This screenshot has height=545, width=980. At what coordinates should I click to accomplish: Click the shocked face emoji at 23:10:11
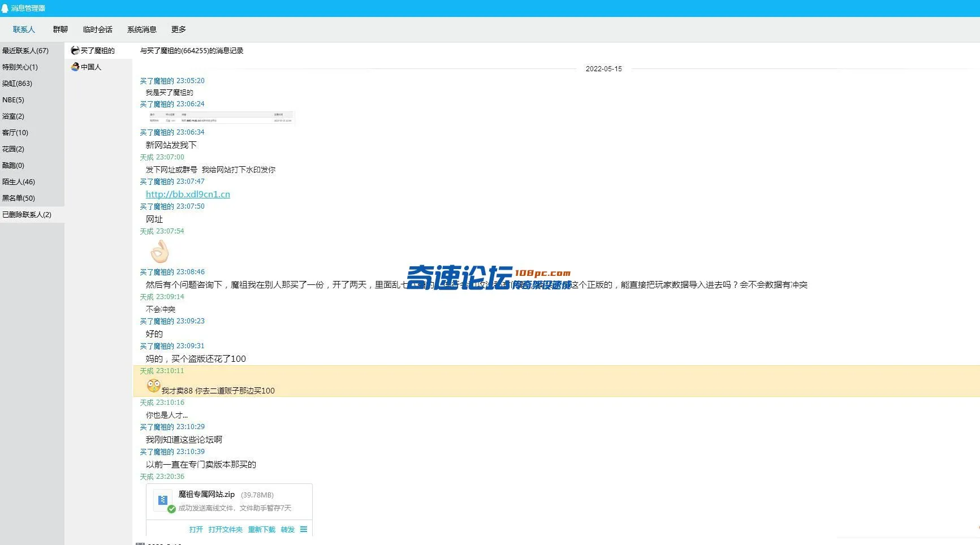pyautogui.click(x=153, y=386)
